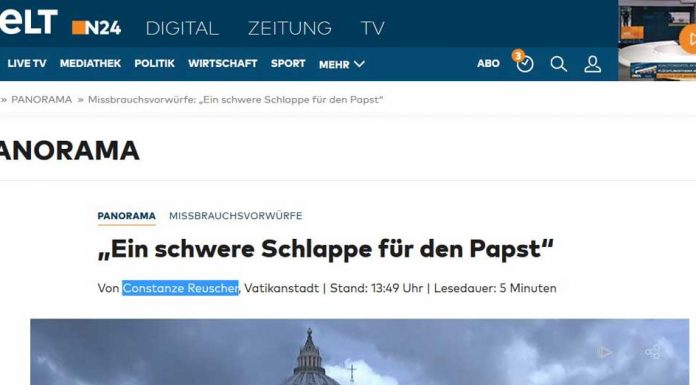Screen dimensions: 696x385
Task: Open the clock icon with badge 3
Action: coord(524,62)
